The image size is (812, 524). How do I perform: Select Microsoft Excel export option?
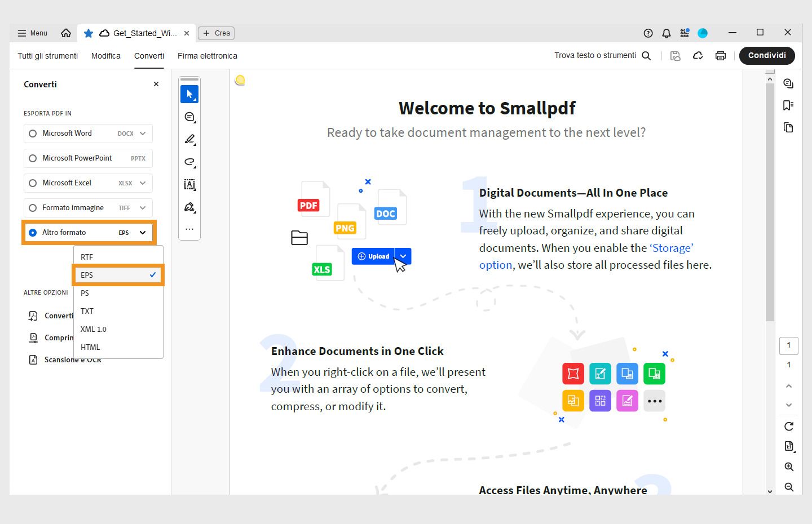(x=32, y=183)
